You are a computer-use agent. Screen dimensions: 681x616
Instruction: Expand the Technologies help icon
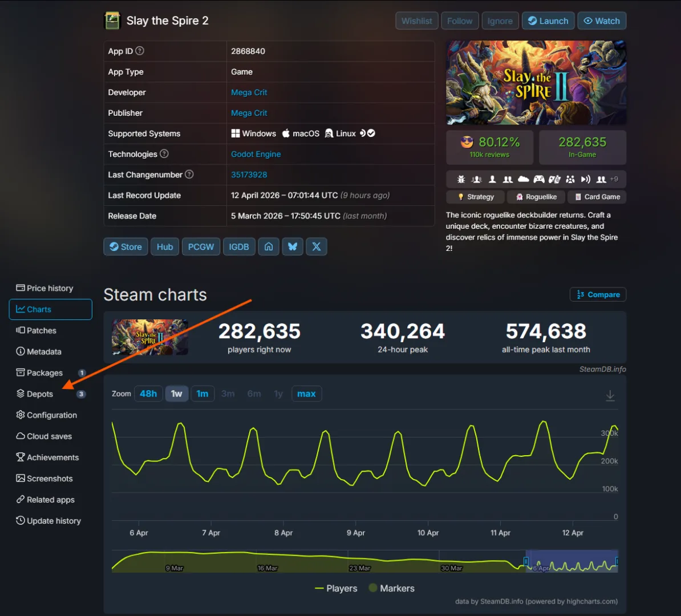(x=164, y=154)
